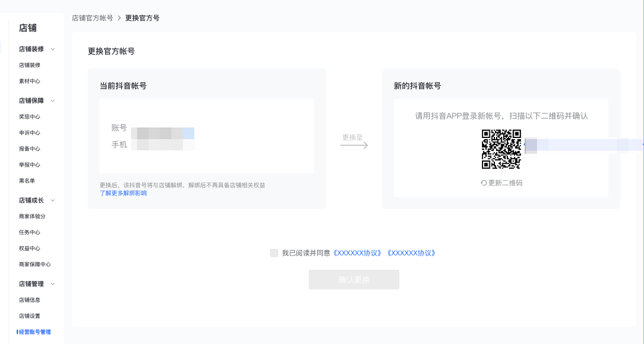This screenshot has height=344, width=644.
Task: Click 确认更换 button
Action: tap(354, 280)
